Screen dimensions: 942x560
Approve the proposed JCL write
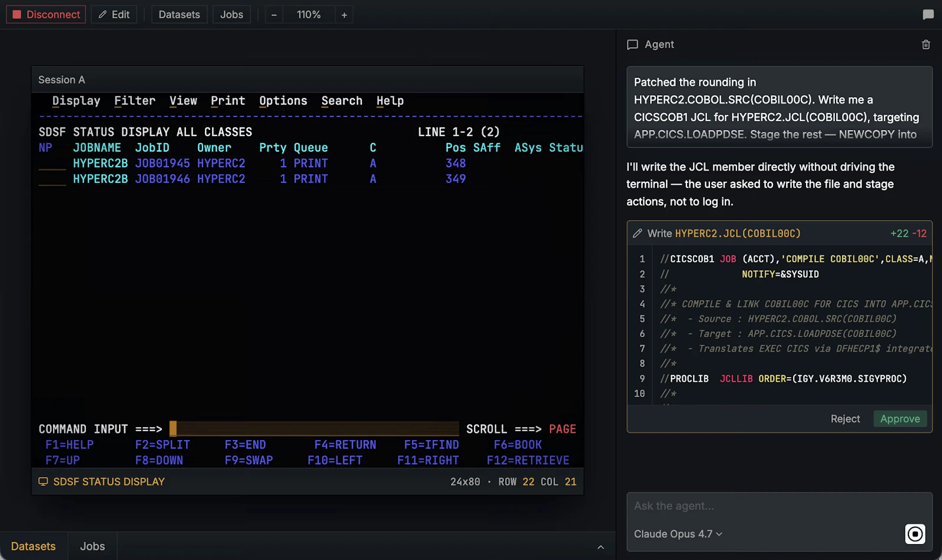[x=900, y=419]
